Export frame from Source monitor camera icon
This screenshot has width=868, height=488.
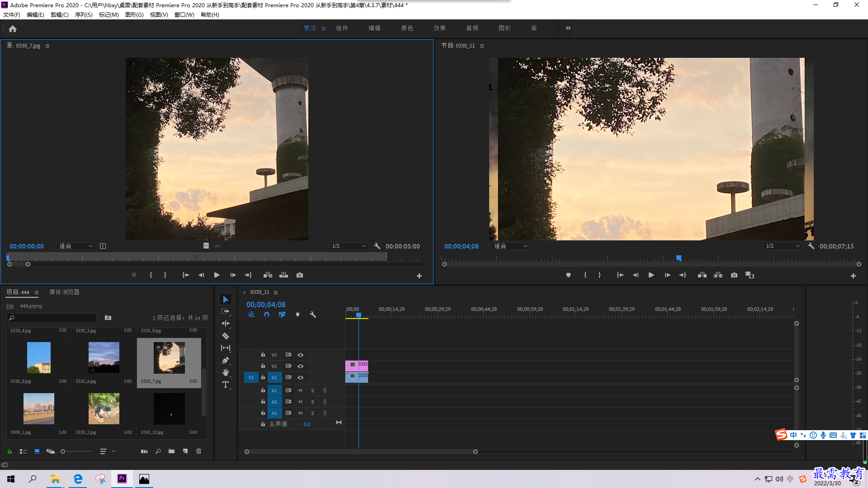pyautogui.click(x=300, y=275)
